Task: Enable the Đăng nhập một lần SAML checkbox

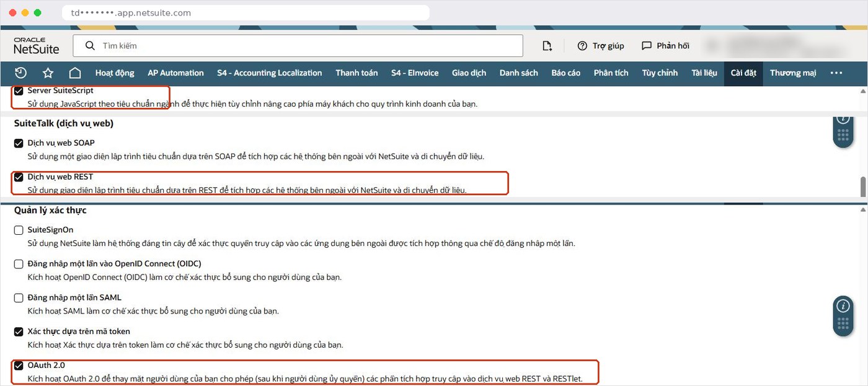Action: point(19,298)
